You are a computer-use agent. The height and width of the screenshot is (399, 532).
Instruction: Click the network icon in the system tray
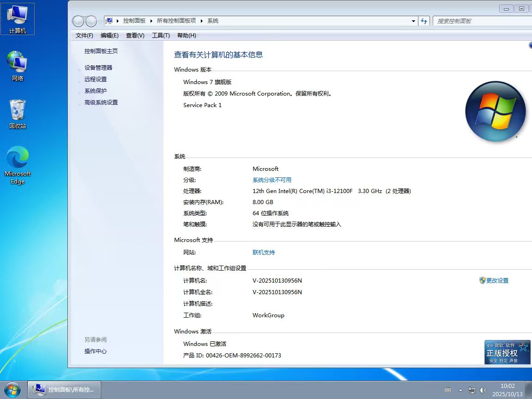pyautogui.click(x=472, y=390)
